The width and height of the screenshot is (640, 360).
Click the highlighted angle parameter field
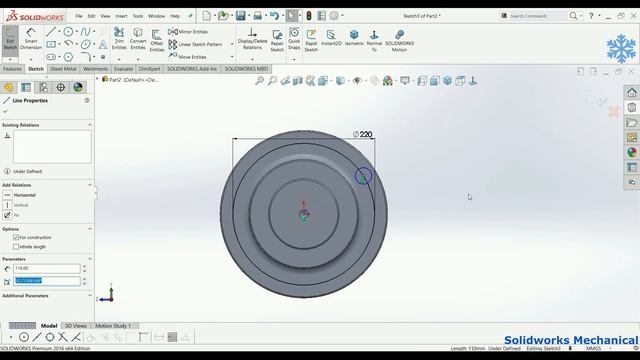[47, 281]
